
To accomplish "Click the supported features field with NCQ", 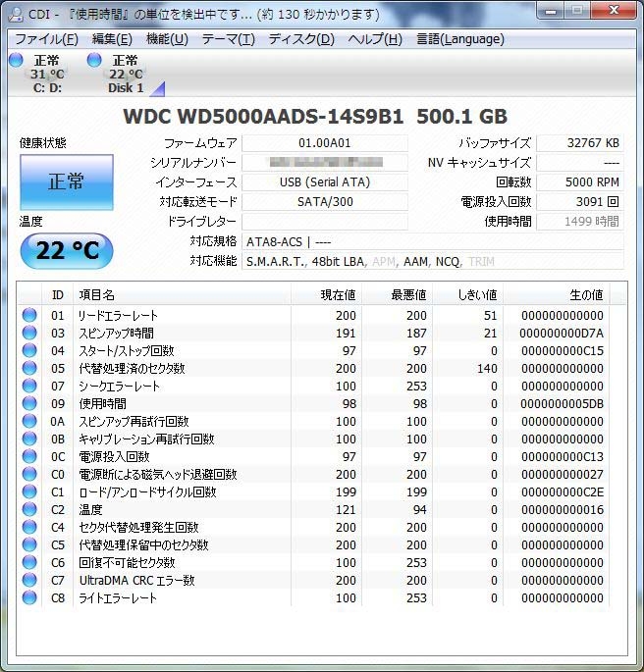I will point(433,261).
